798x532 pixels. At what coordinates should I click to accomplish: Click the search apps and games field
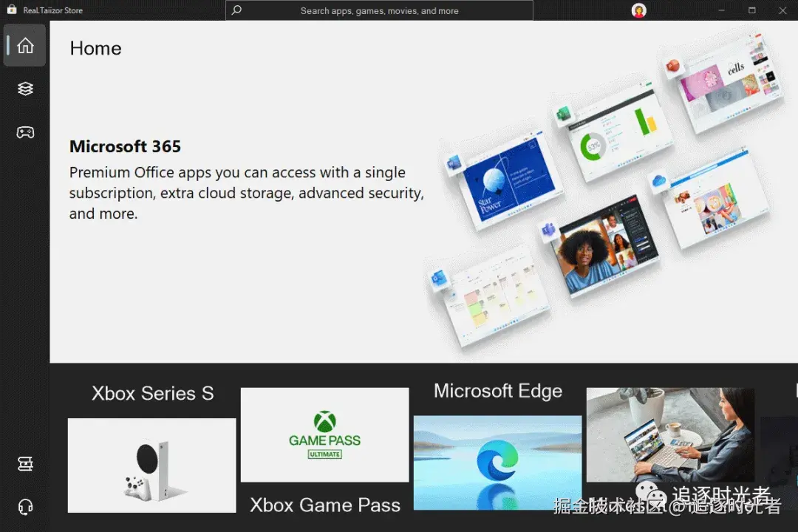click(x=379, y=10)
